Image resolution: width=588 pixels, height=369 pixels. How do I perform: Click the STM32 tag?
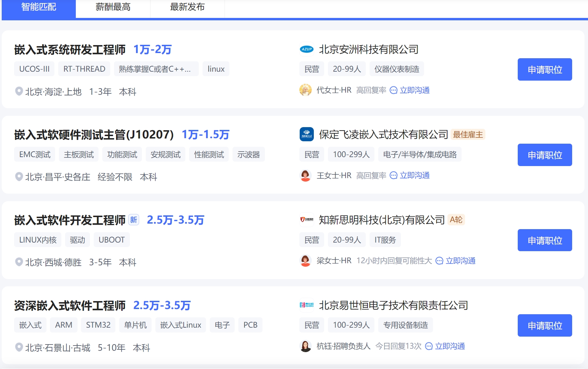click(98, 325)
